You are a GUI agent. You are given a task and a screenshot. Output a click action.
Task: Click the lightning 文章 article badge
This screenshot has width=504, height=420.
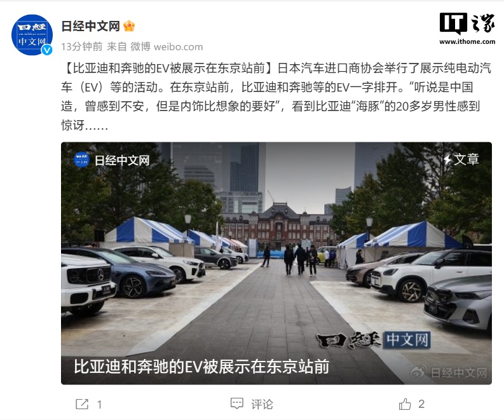click(461, 159)
